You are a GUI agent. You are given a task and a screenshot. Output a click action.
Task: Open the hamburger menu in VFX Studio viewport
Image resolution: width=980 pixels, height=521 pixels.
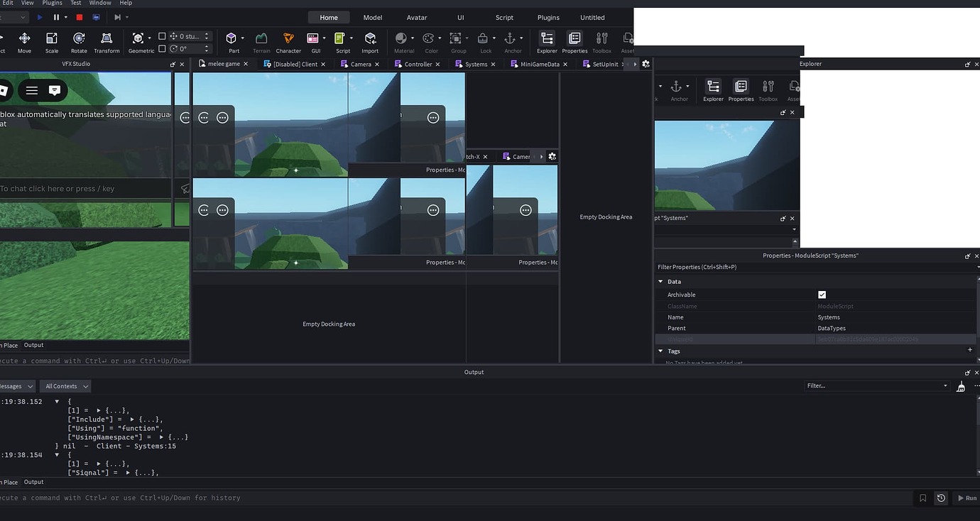(x=32, y=90)
